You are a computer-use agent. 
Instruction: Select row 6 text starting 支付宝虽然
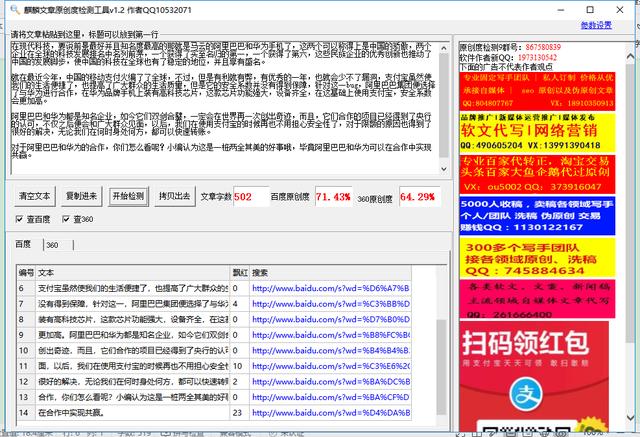133,288
